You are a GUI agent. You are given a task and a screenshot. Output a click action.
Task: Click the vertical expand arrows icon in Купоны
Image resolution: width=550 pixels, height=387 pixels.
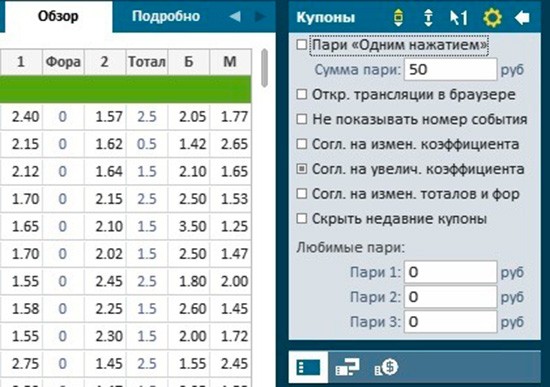(428, 18)
